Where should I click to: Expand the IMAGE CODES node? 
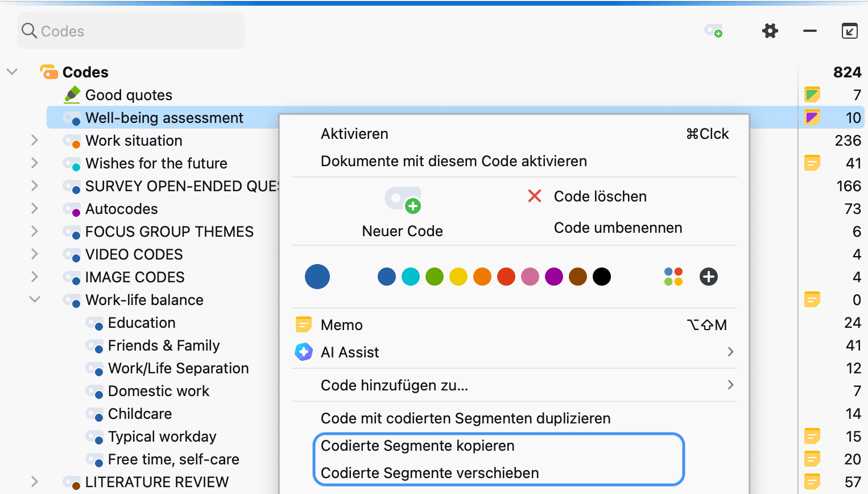click(35, 277)
